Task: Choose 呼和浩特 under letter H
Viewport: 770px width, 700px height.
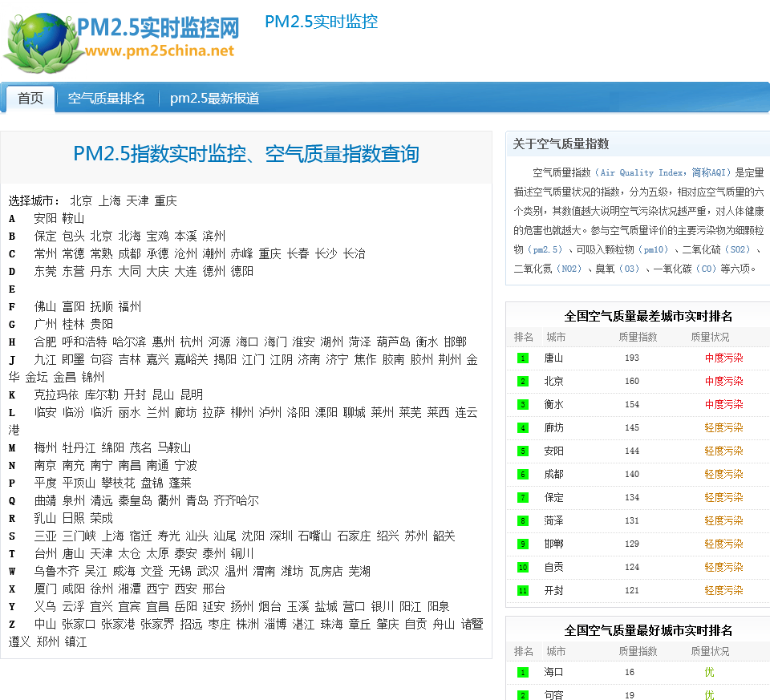Action: click(x=84, y=342)
